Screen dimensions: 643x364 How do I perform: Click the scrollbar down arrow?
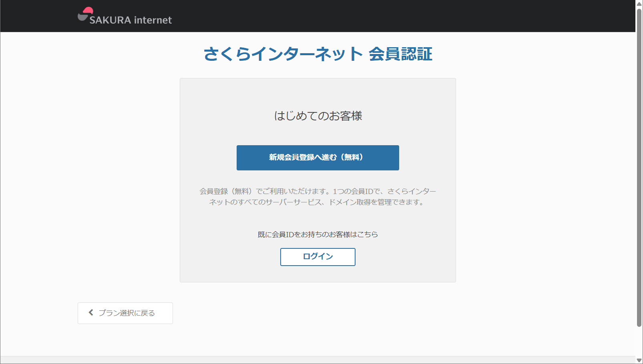coord(639,360)
